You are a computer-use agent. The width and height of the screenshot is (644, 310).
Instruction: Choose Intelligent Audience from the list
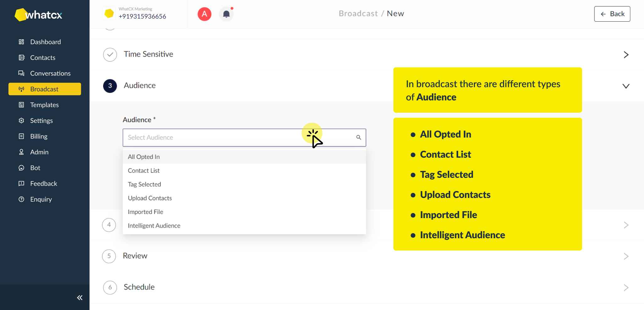click(x=154, y=225)
